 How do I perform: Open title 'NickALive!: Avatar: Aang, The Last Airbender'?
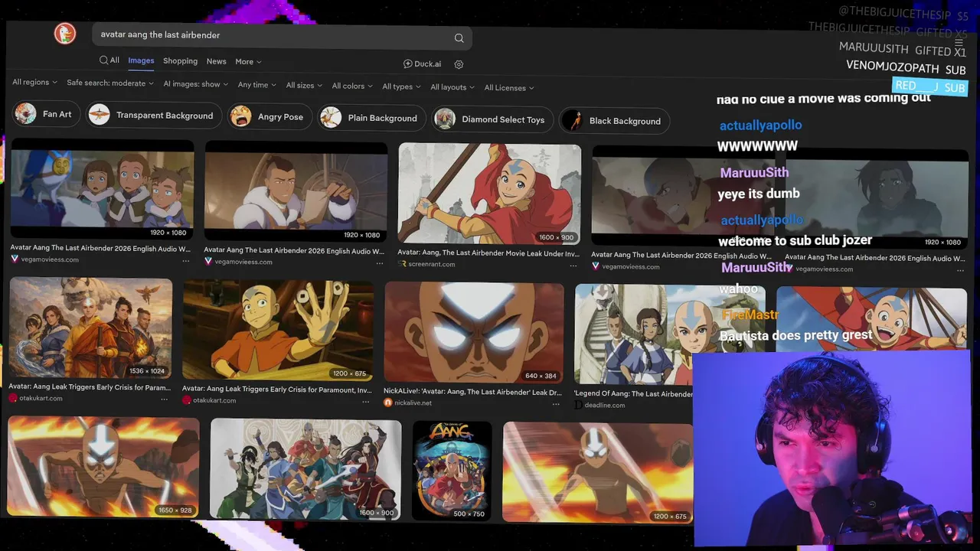coord(472,391)
